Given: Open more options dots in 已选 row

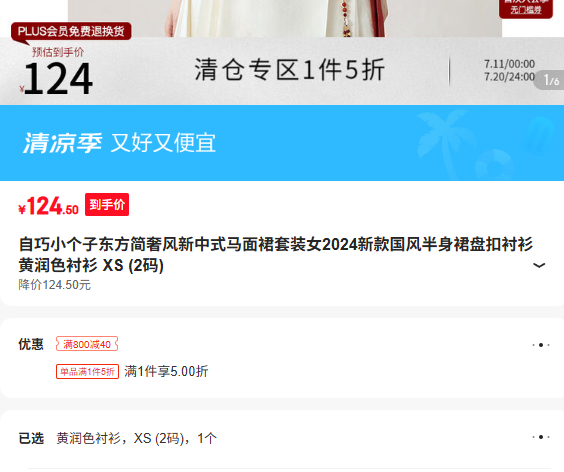Looking at the screenshot, I should [541, 437].
